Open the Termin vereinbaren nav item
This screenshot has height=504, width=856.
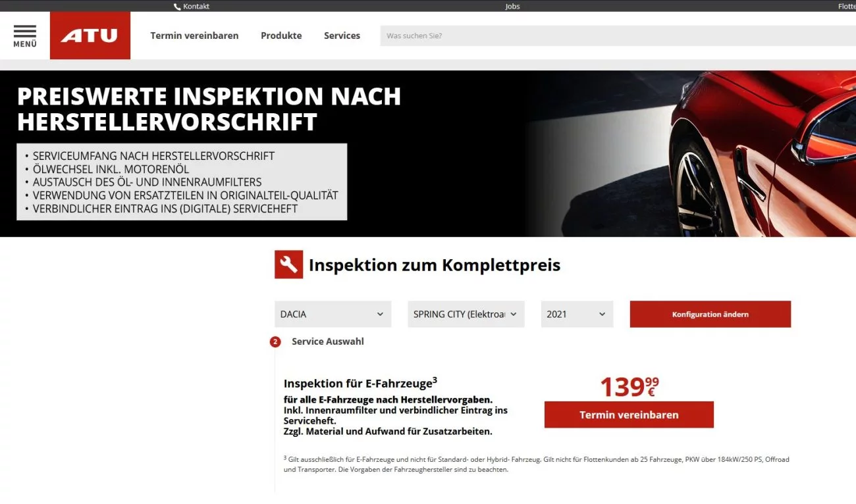(194, 36)
